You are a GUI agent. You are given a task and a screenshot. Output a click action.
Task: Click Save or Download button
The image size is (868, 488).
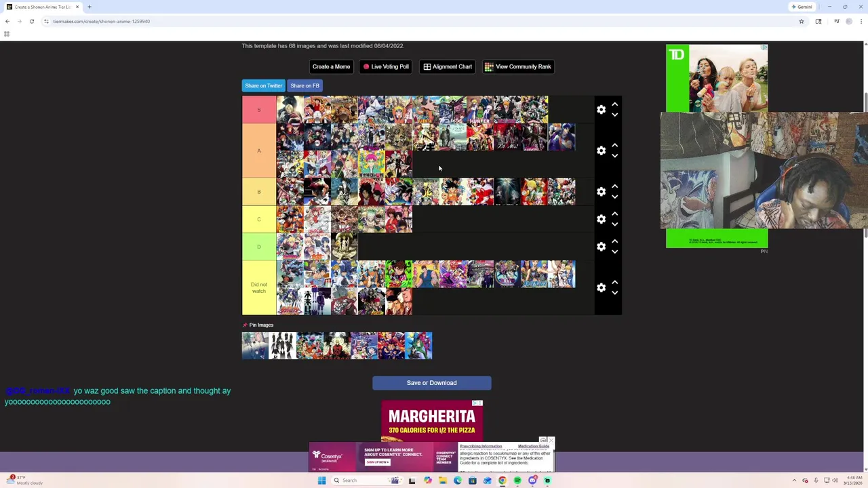click(x=431, y=383)
